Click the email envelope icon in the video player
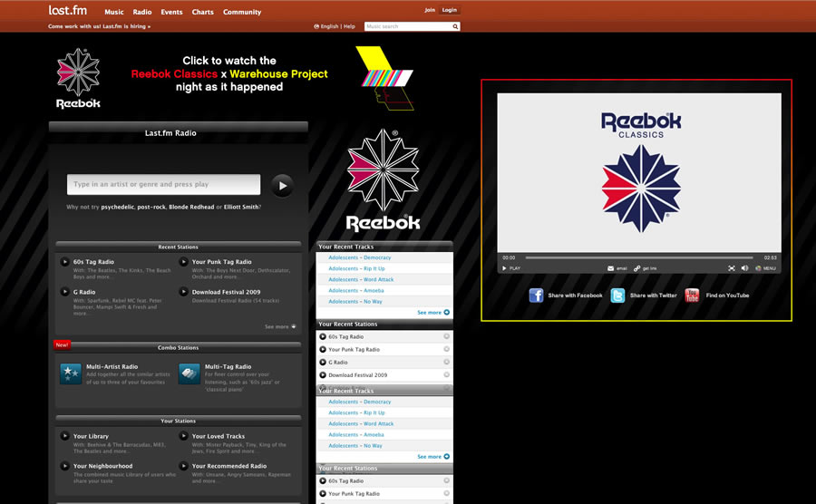 611,268
